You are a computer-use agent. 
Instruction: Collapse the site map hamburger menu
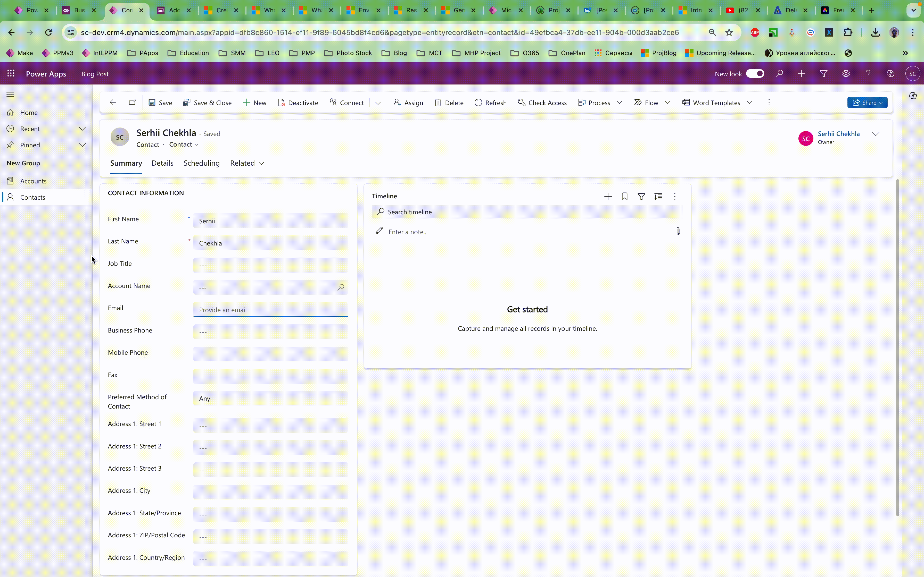pos(10,95)
